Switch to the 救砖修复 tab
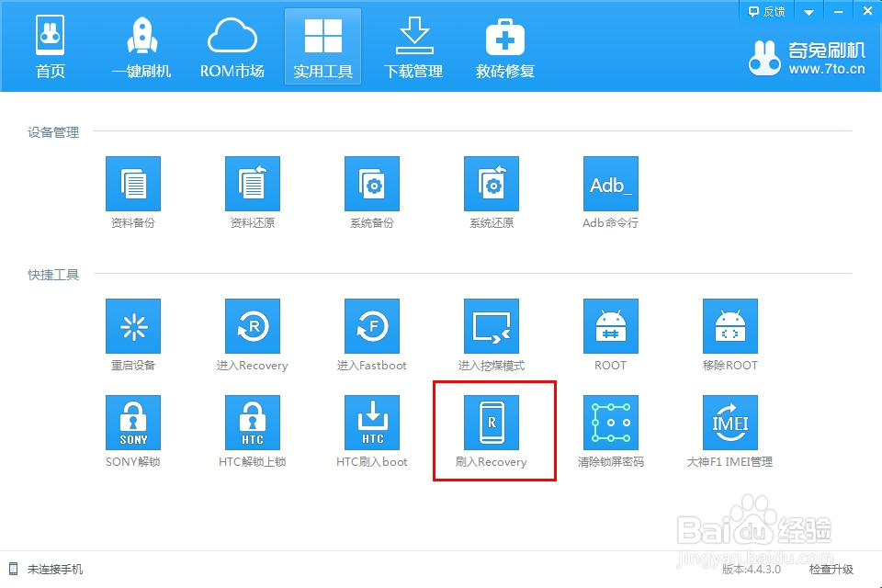 point(505,47)
